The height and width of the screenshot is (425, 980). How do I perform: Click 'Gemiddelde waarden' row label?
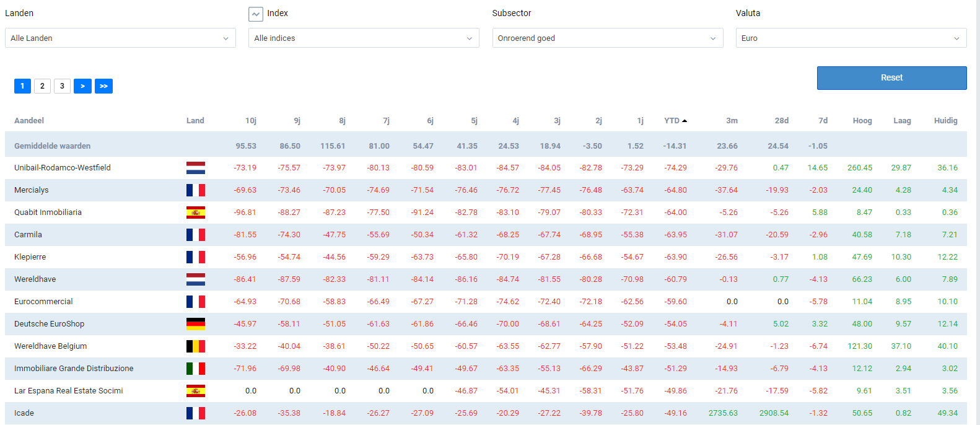point(52,146)
